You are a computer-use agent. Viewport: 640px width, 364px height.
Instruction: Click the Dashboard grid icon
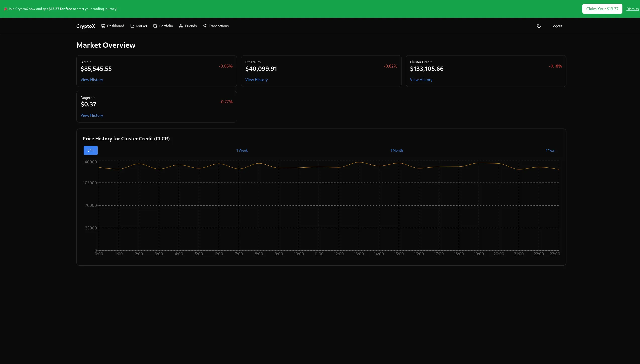click(103, 26)
